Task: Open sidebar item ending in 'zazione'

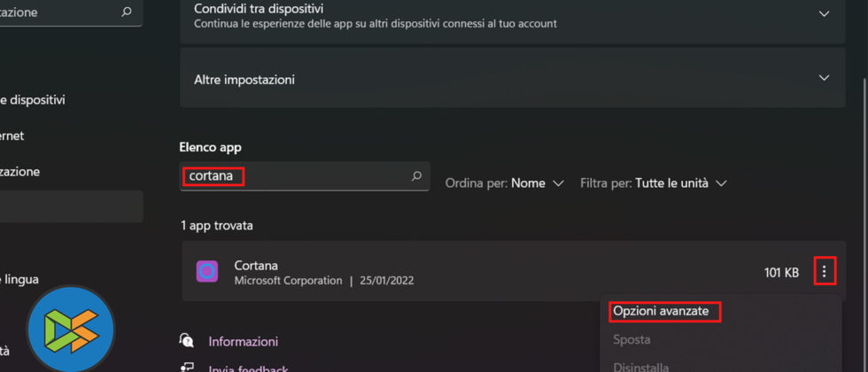Action: coord(19,172)
